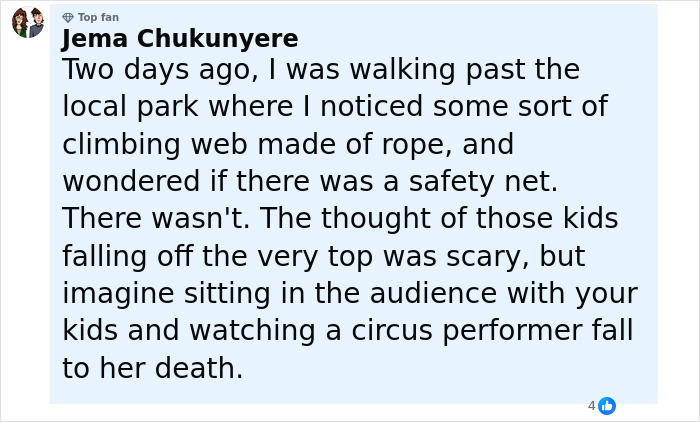Click the red-haired figure in the avatar
Image resolution: width=700 pixels, height=422 pixels.
click(x=20, y=22)
